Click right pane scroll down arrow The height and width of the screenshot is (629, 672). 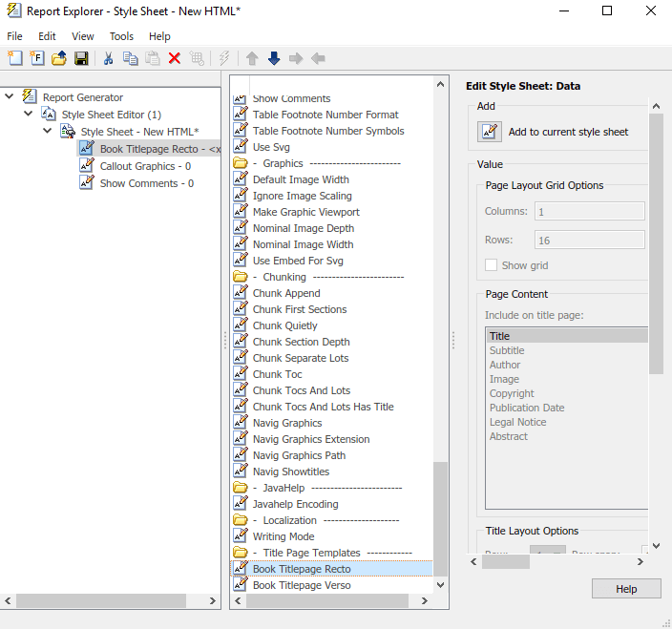tap(656, 546)
